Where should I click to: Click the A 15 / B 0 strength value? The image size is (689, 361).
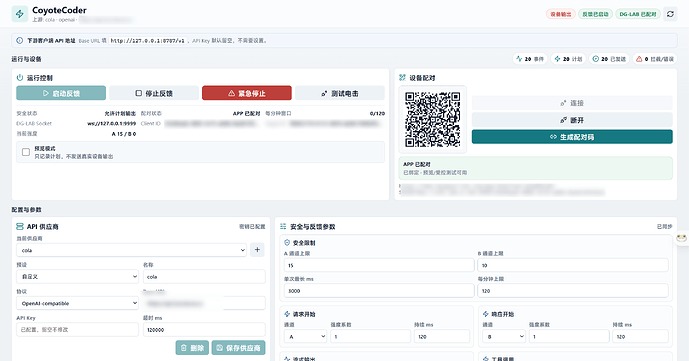point(124,134)
